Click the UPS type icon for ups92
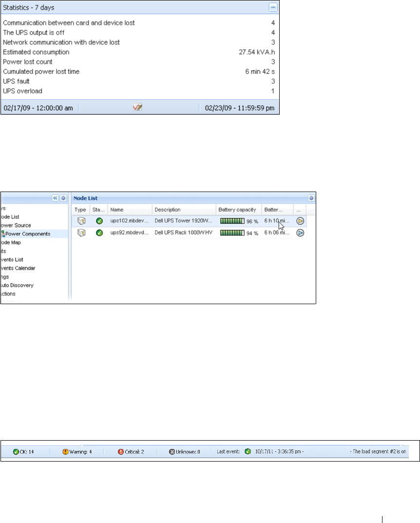420x523 pixels. point(81,233)
